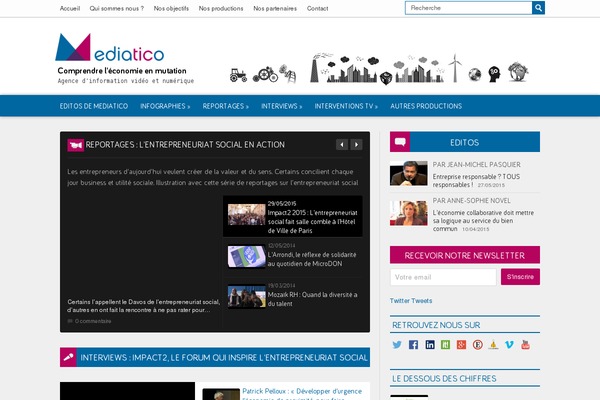600x400 pixels.
Task: Open Impact2 2015 crowd thumbnail
Action: coord(246,214)
